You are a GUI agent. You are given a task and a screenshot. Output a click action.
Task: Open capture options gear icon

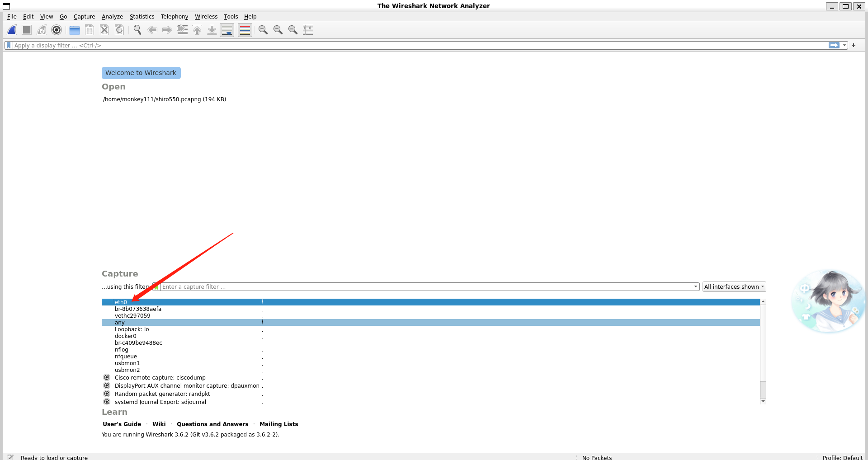57,30
